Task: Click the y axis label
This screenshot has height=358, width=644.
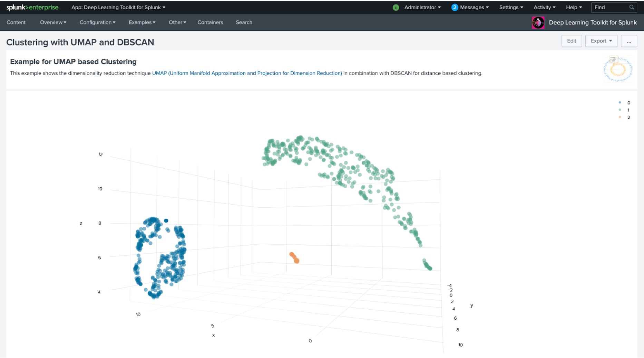Action: coord(472,305)
